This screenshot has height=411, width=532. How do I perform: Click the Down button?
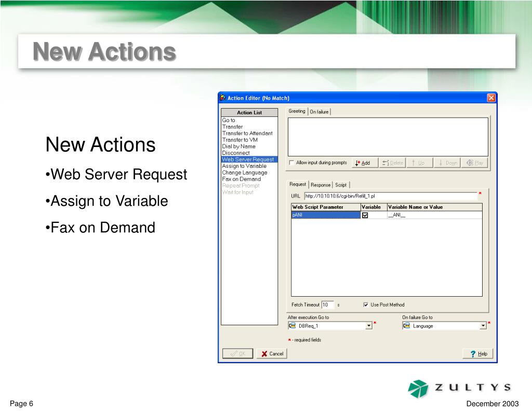tap(447, 163)
